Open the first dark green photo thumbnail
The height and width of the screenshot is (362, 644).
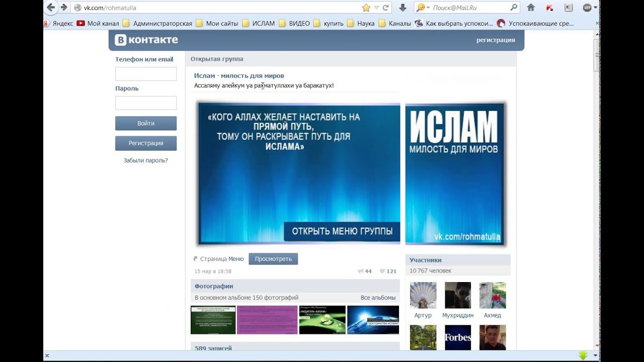(x=213, y=320)
